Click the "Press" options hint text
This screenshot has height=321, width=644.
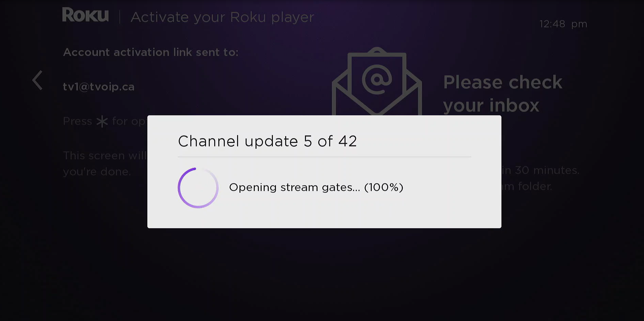pos(78,121)
